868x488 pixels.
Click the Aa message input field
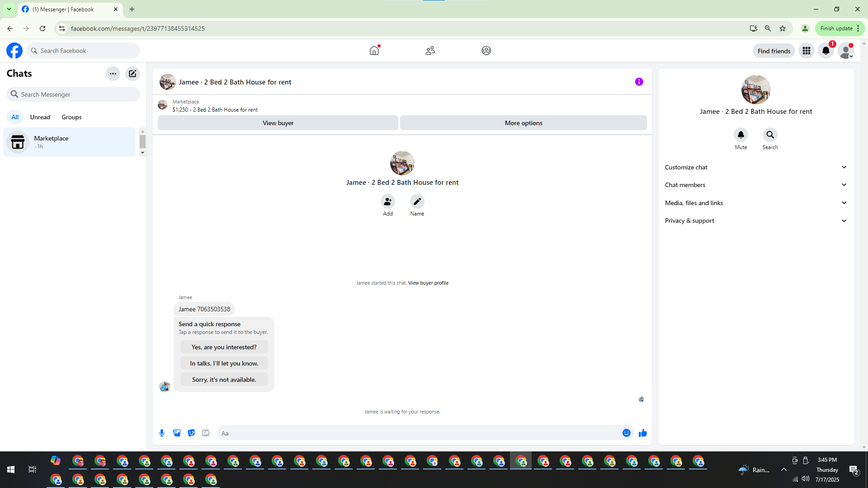coord(418,433)
